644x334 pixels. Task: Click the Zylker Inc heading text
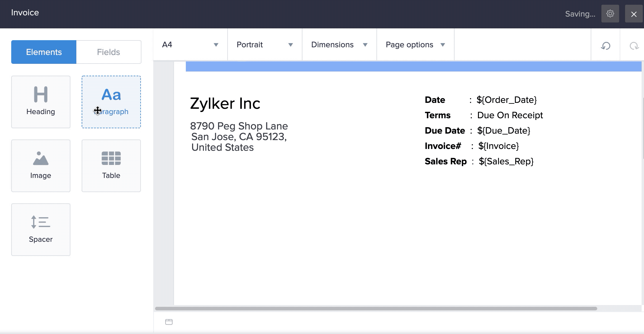225,103
